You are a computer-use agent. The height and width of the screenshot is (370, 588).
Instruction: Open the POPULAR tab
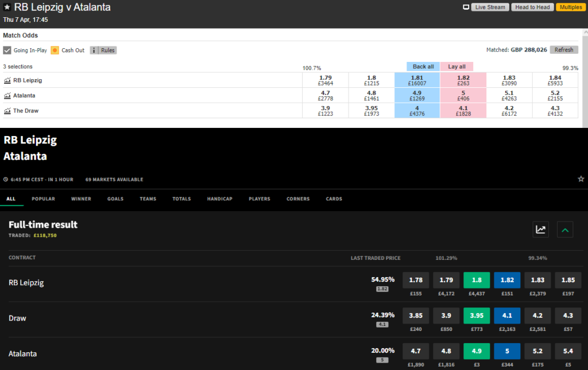pos(43,199)
